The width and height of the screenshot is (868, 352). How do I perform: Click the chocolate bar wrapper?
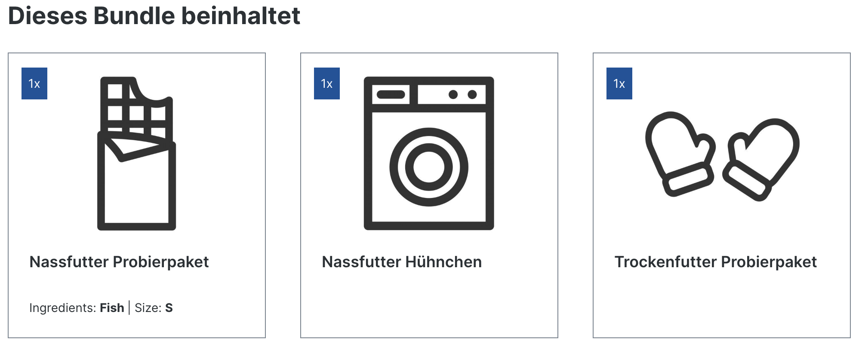pos(137,182)
